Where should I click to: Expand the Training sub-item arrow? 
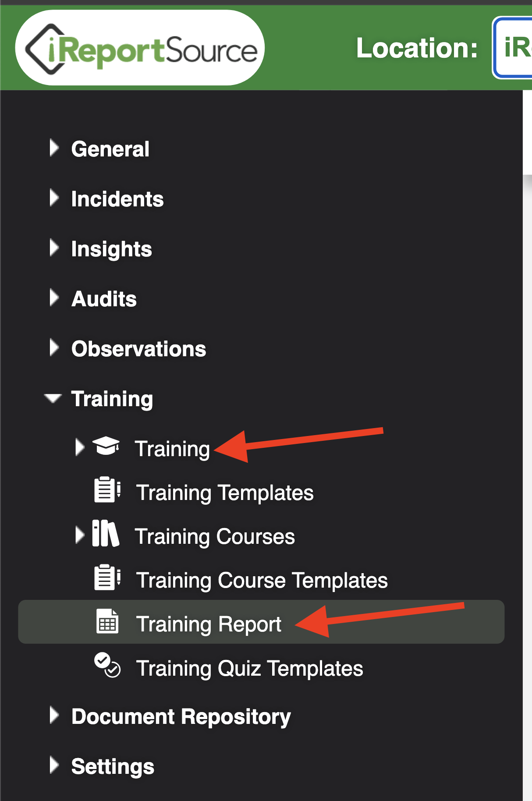click(x=80, y=447)
